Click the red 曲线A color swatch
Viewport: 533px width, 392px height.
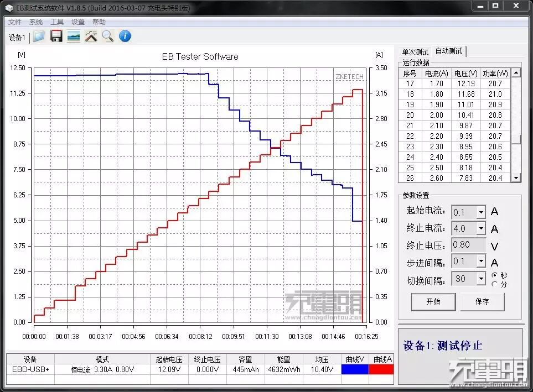tap(381, 369)
